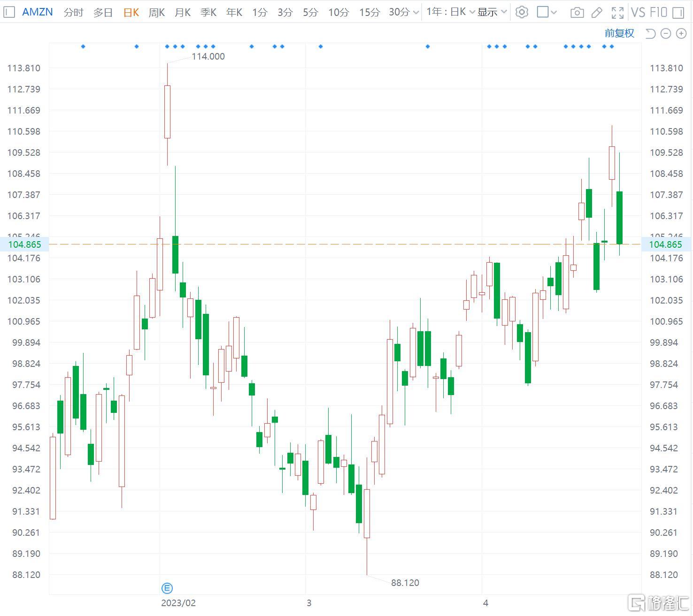
Task: Switch to the 周K weekly chart tab
Action: [156, 12]
